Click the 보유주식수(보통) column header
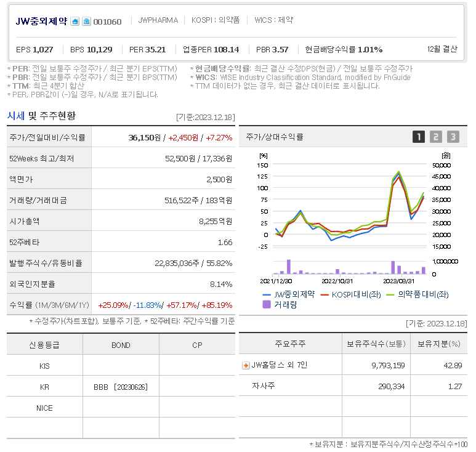The height and width of the screenshot is (452, 476). click(x=376, y=344)
